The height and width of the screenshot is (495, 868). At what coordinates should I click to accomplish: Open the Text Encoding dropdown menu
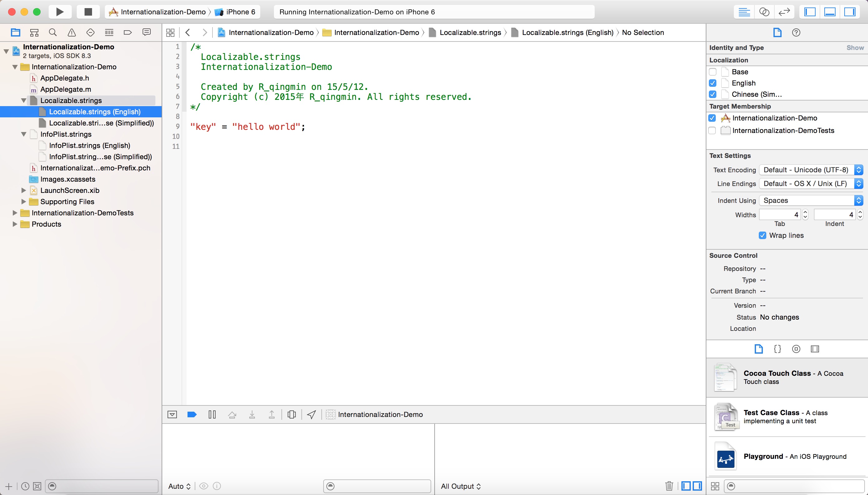[808, 169]
